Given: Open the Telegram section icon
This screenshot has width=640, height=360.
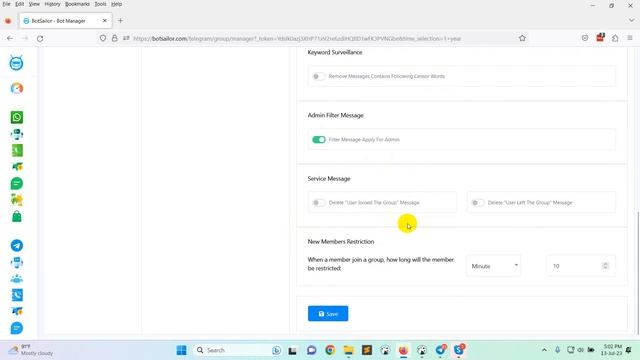Looking at the screenshot, I should [x=17, y=246].
